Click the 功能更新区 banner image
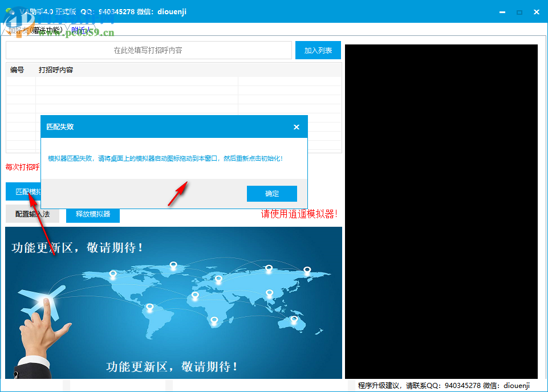Viewport: 548px width, 392px height. click(173, 302)
